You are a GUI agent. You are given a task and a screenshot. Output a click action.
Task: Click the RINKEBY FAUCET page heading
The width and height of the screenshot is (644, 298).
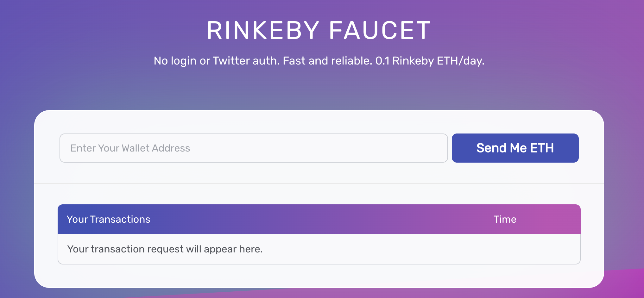(x=319, y=31)
